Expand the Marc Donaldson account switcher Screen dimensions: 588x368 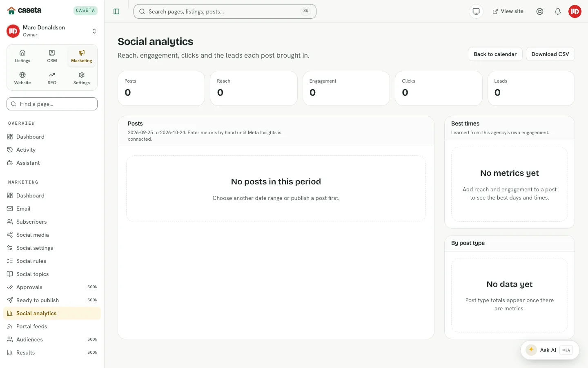(52, 31)
